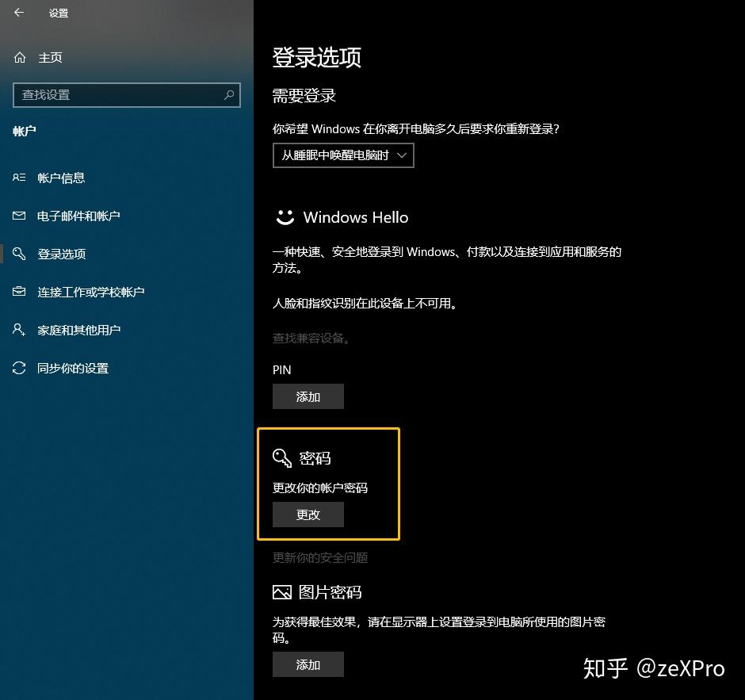Open 同步你的设置 page
The image size is (745, 700).
coord(73,368)
